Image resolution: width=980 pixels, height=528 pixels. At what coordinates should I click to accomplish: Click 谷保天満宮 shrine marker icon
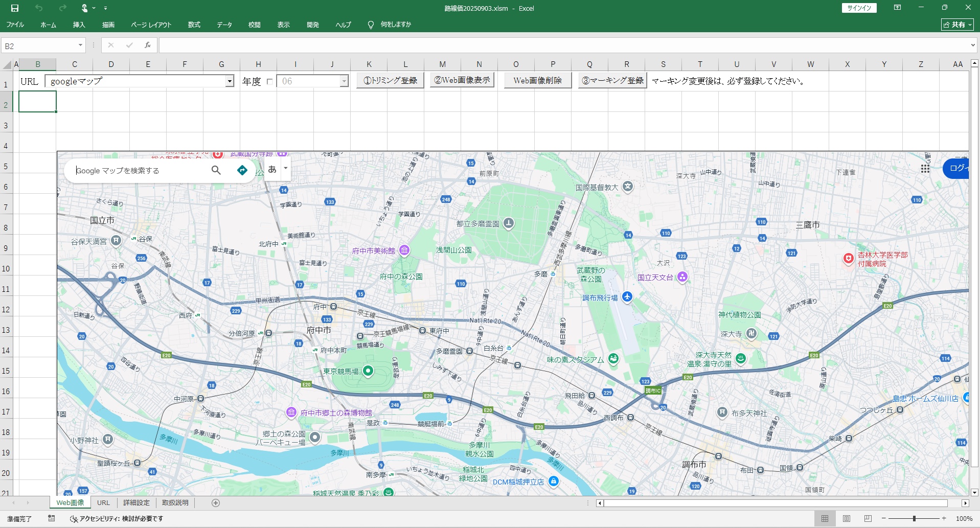pyautogui.click(x=116, y=241)
